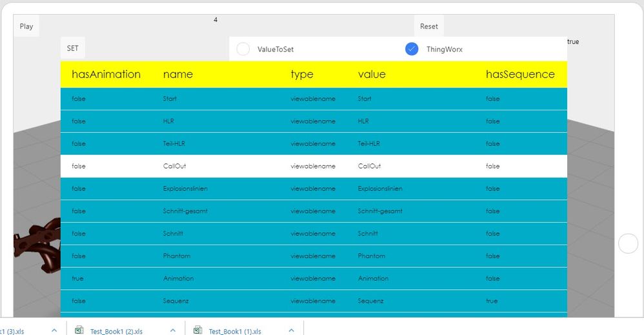Select the Animation name cell

coord(178,278)
